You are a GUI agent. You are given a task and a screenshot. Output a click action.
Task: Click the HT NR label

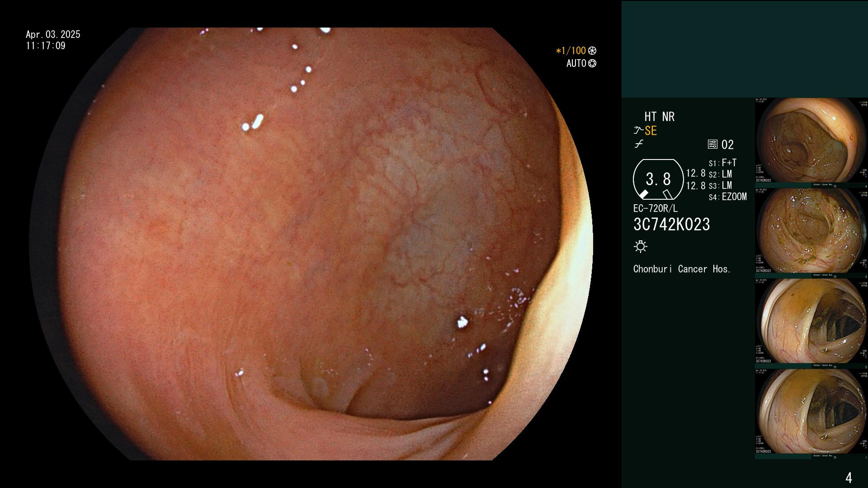pos(660,117)
